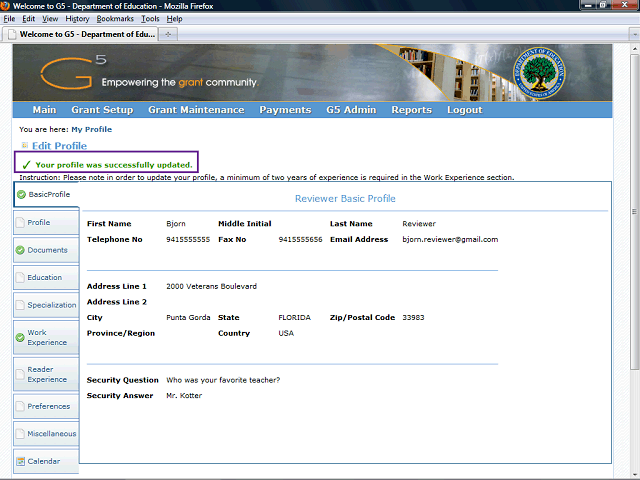Click the green check icon beside Documents
The width and height of the screenshot is (640, 480).
tap(20, 250)
